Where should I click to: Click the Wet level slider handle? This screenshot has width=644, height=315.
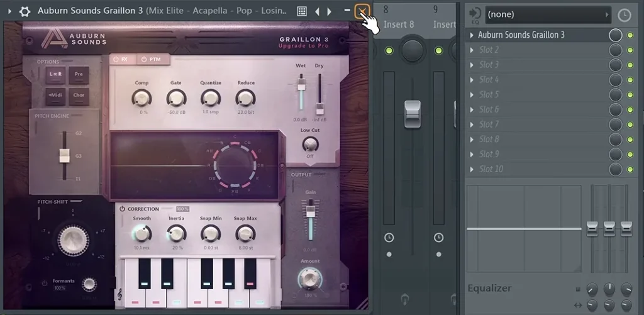(301, 85)
